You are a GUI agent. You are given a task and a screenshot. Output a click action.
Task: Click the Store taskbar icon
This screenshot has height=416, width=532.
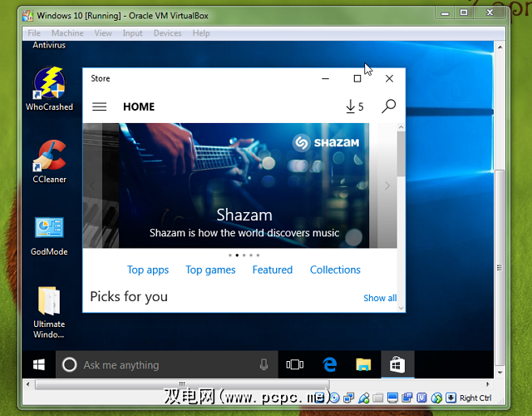click(397, 364)
